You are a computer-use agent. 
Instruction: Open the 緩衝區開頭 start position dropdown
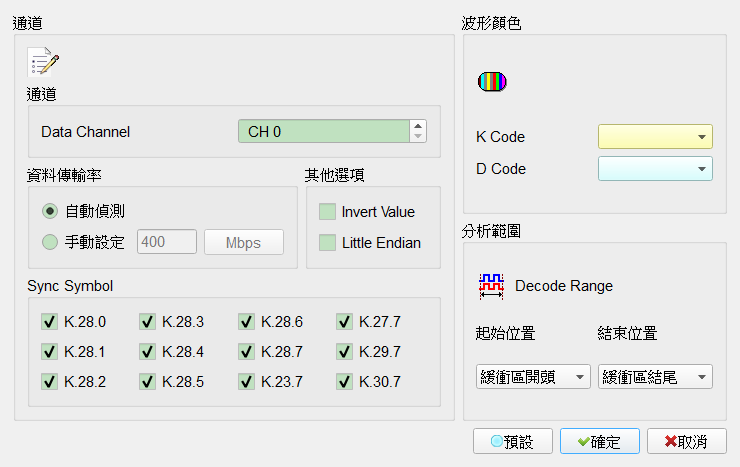(x=533, y=376)
